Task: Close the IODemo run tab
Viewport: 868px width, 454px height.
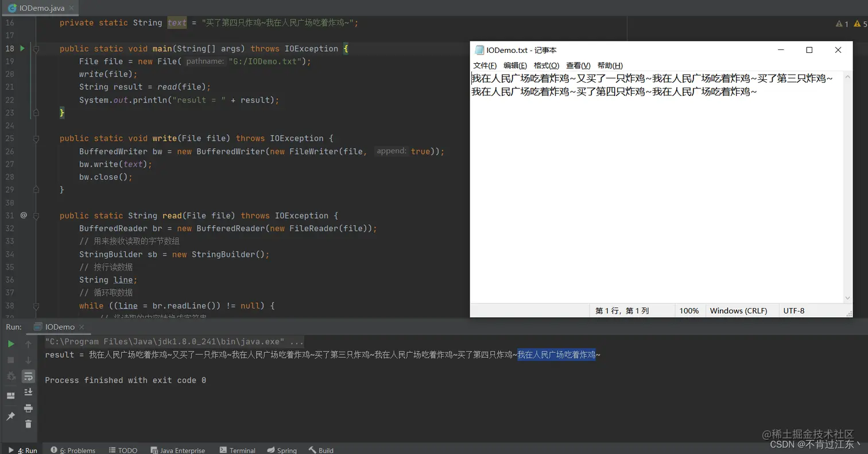Action: coord(82,328)
